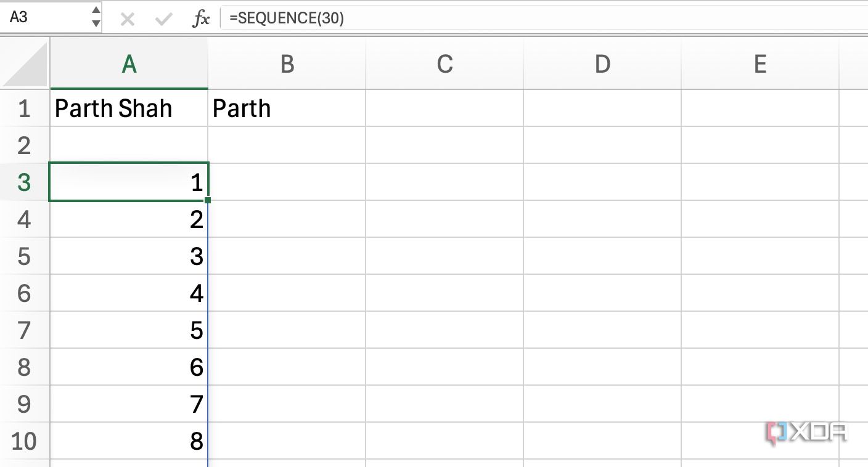Viewport: 868px width, 467px height.
Task: Select cell A1 containing Parth Shah
Action: click(x=128, y=108)
